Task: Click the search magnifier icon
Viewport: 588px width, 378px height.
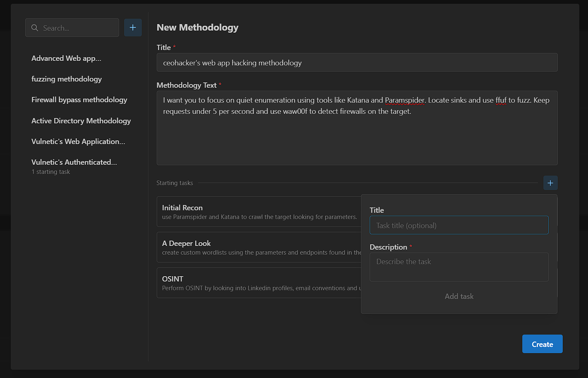Action: (x=35, y=27)
